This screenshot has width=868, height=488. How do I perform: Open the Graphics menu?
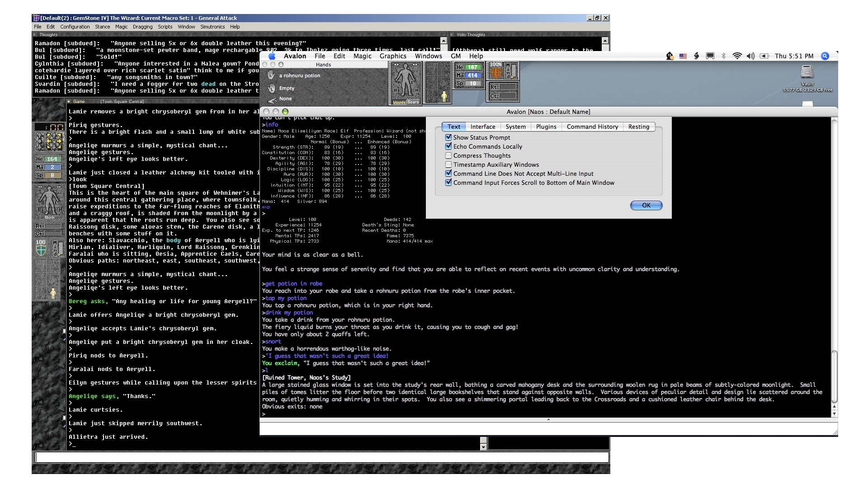[393, 56]
